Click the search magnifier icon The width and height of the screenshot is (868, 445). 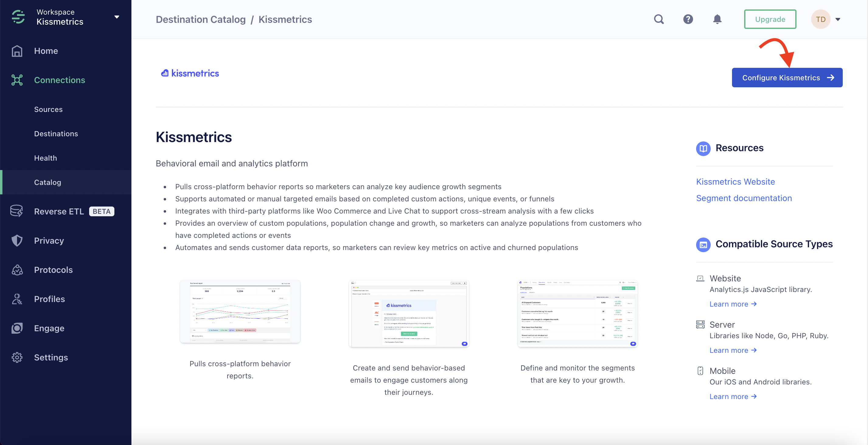659,19
